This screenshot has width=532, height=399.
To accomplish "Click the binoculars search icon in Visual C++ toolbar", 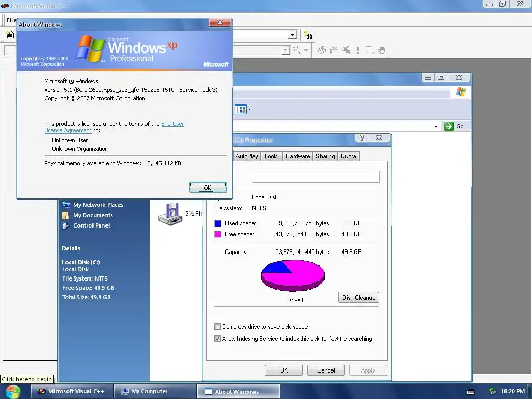I will tap(308, 35).
